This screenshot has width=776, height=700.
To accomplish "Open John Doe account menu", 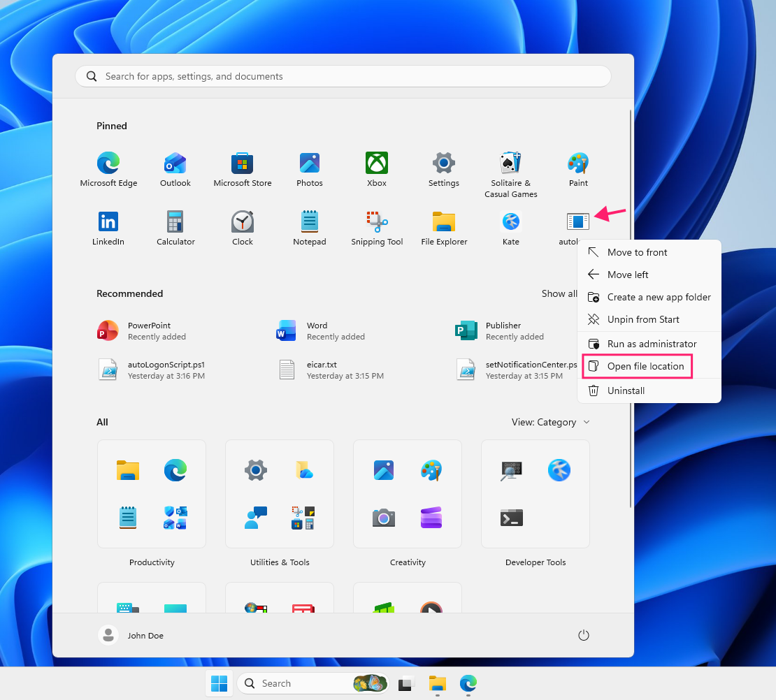I will click(x=131, y=635).
